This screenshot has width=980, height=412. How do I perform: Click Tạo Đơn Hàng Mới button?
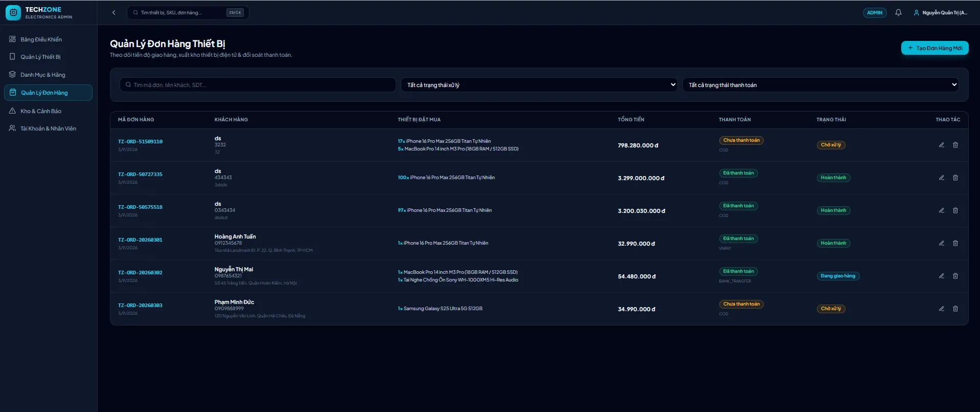pyautogui.click(x=935, y=48)
